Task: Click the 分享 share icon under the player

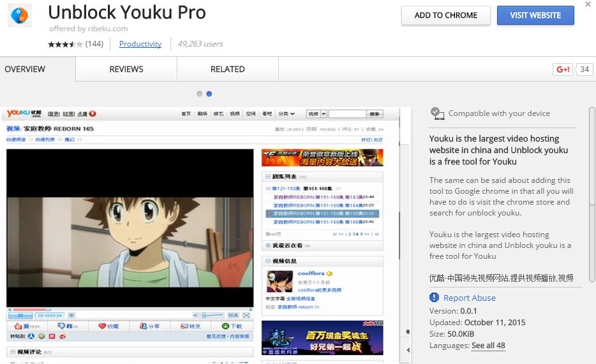Action: pyautogui.click(x=144, y=326)
